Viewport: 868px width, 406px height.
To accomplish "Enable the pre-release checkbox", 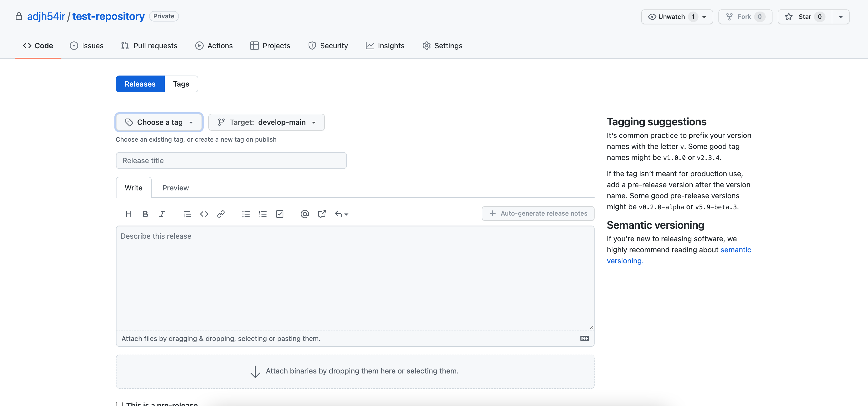I will (119, 404).
